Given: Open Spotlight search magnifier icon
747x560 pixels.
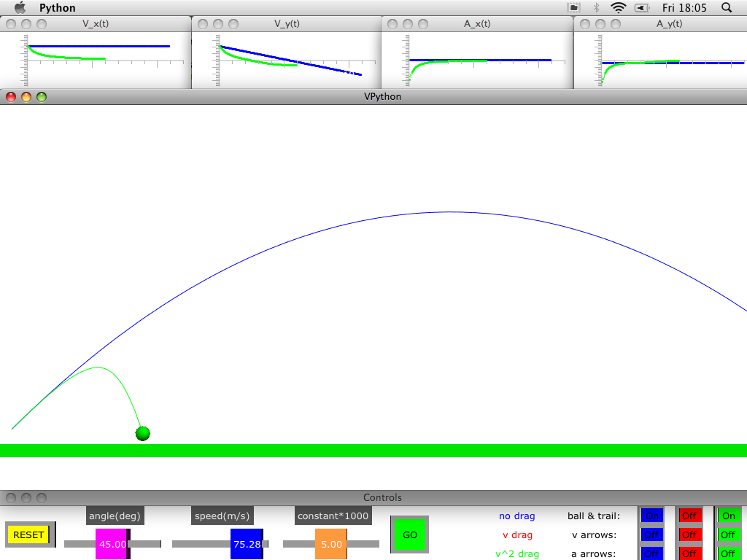Looking at the screenshot, I should click(x=726, y=8).
